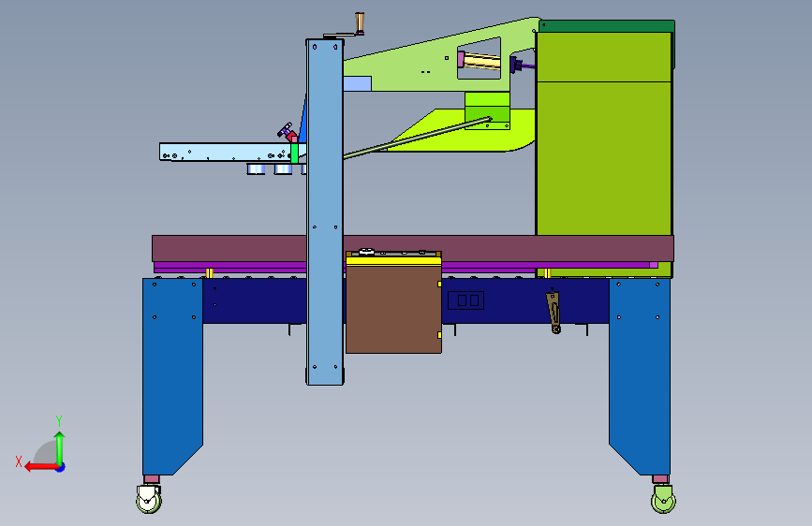Select the maroon horizontal table beam
The width and height of the screenshot is (812, 526).
click(x=413, y=248)
